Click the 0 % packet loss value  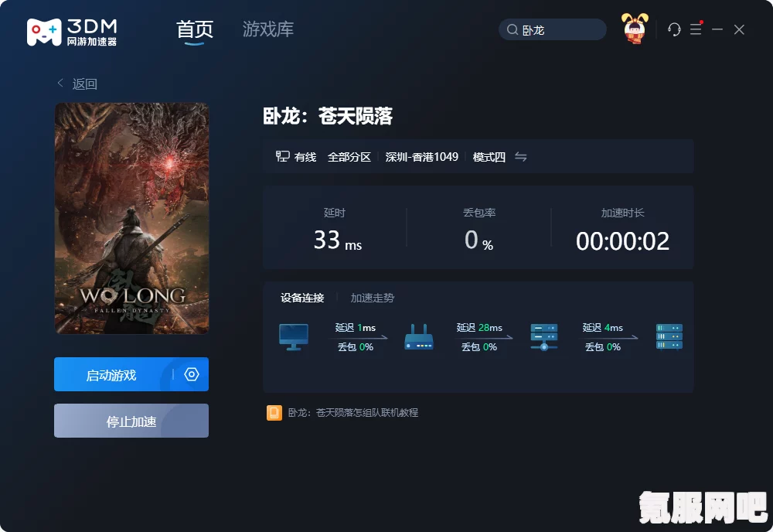478,240
